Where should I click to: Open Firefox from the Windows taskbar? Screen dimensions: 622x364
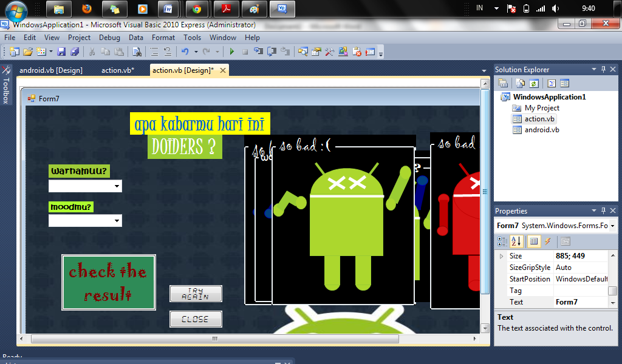[x=86, y=9]
